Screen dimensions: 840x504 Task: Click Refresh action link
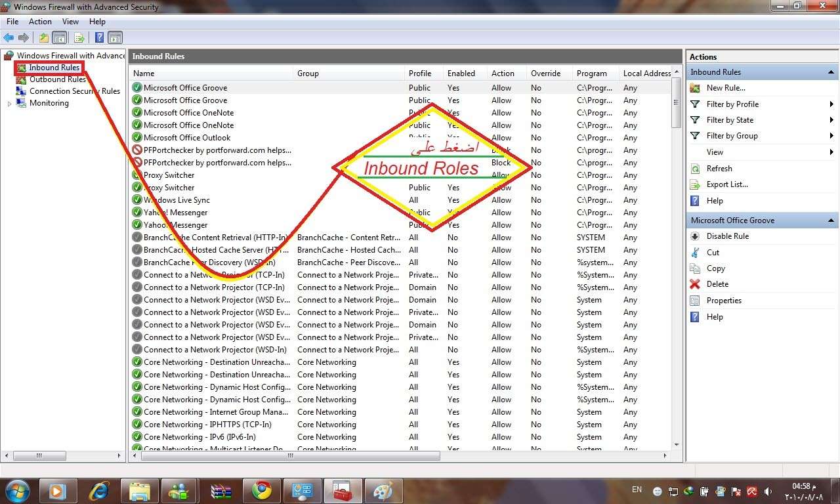pyautogui.click(x=719, y=169)
